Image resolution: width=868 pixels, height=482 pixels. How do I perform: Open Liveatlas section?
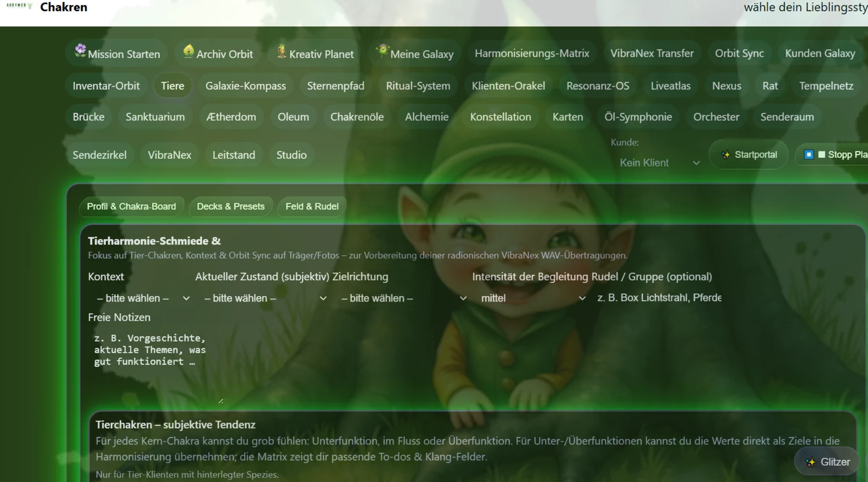pyautogui.click(x=671, y=86)
